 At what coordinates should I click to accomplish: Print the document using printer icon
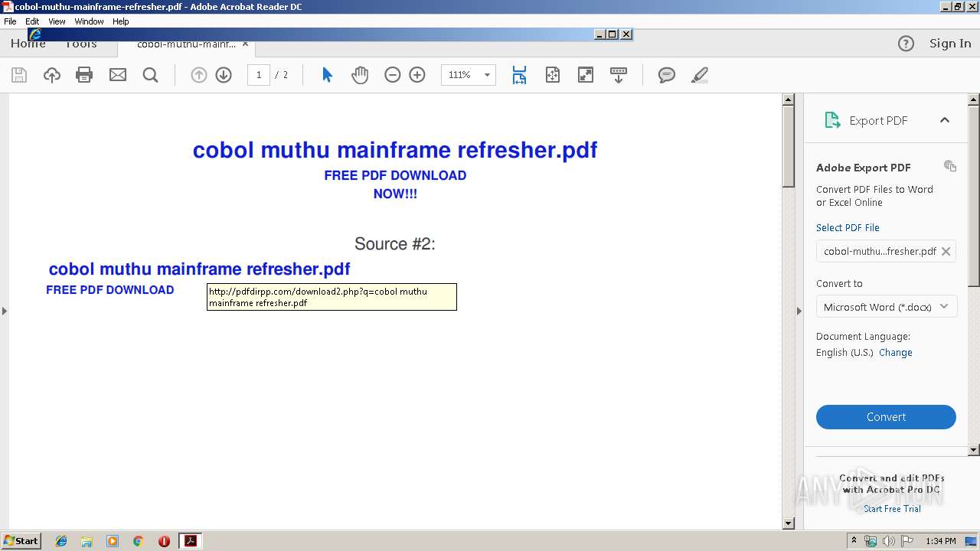coord(84,75)
